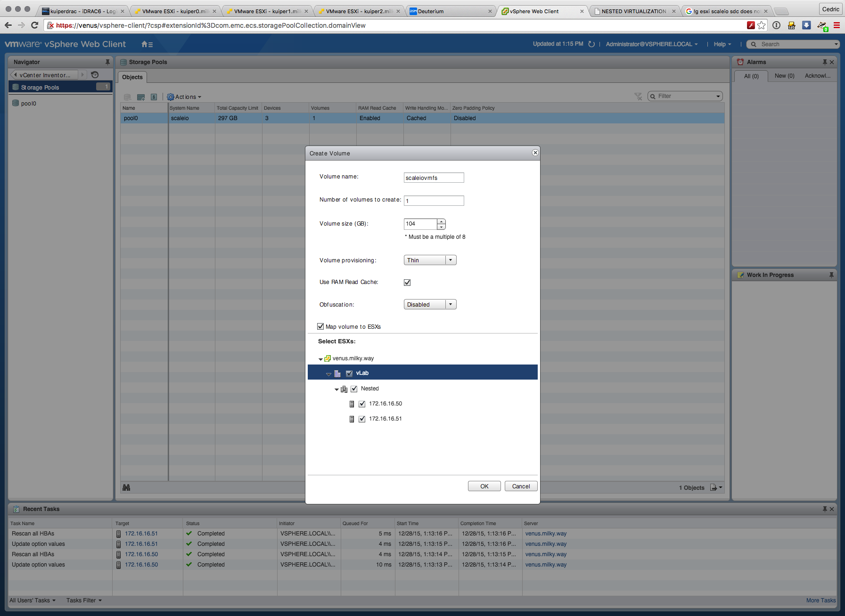Screen dimensions: 845x616
Task: Open the Actions menu
Action: pos(184,97)
